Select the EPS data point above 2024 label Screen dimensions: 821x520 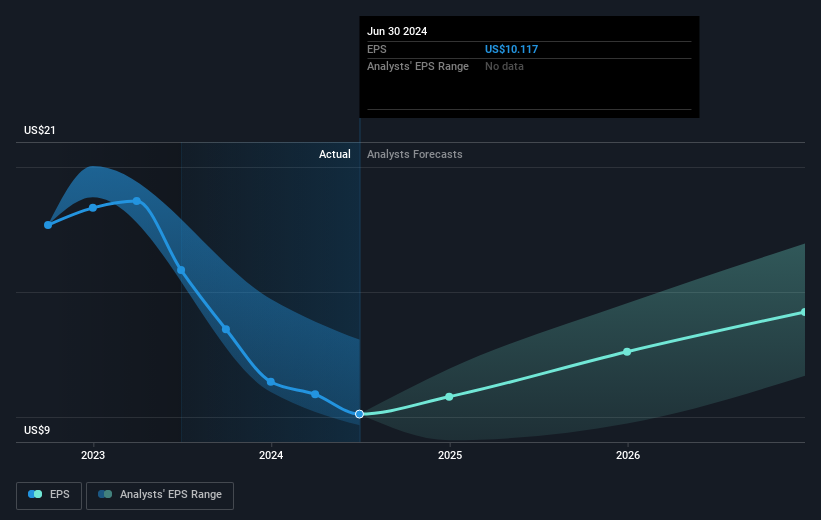tap(271, 382)
